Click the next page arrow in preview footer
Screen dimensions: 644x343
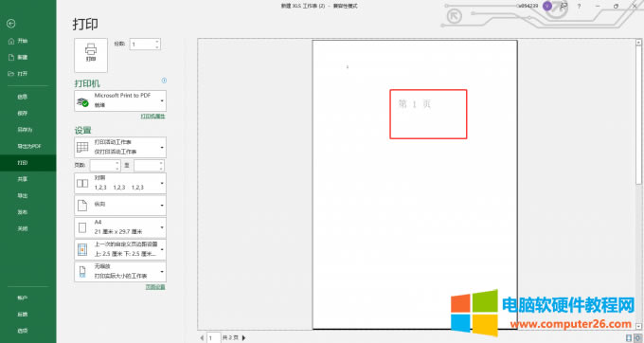coord(244,337)
